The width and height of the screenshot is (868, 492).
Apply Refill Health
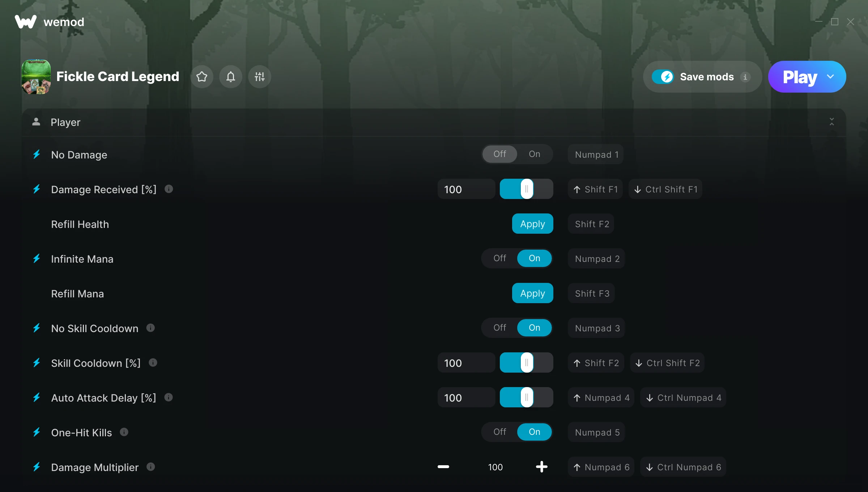tap(532, 224)
